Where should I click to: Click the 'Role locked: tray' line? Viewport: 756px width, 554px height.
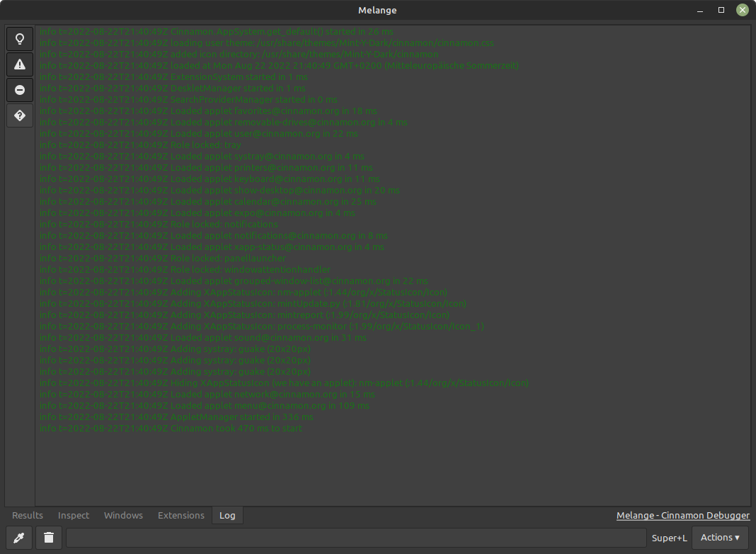[x=140, y=145]
